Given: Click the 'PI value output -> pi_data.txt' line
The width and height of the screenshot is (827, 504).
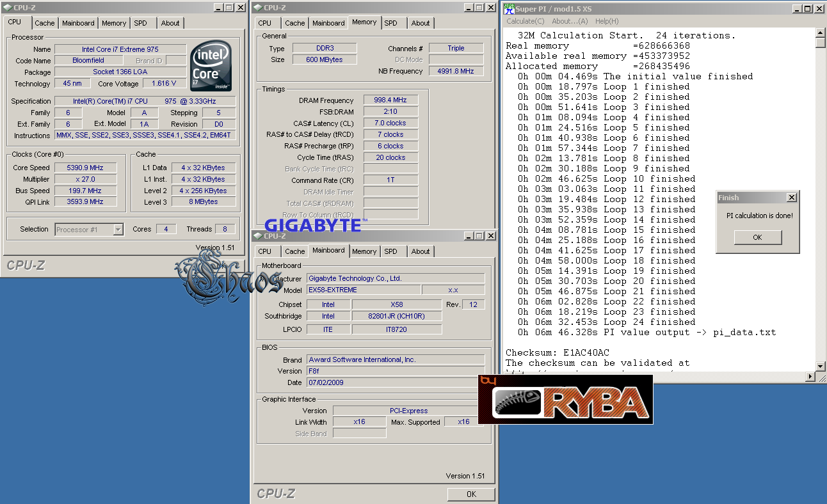Looking at the screenshot, I should pos(646,332).
